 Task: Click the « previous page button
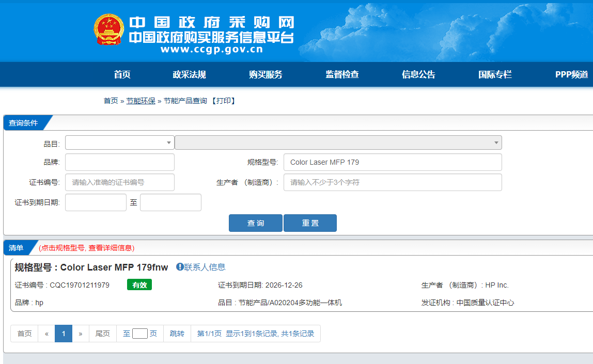46,334
